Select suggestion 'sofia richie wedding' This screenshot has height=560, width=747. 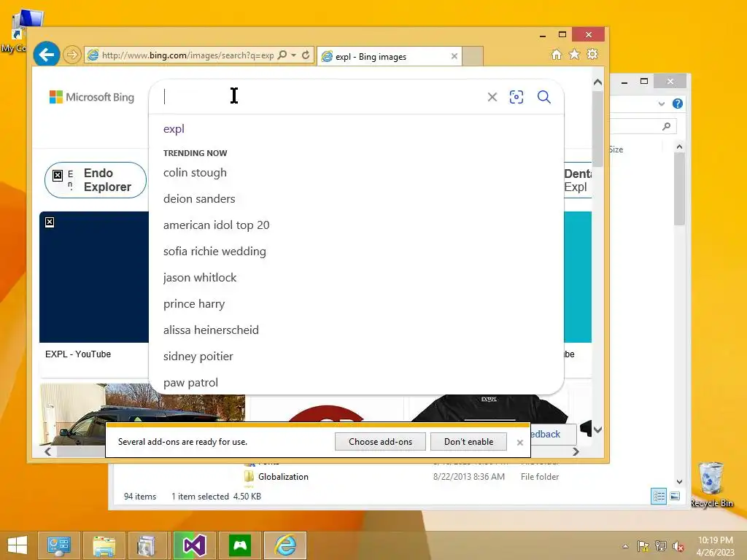click(x=214, y=252)
